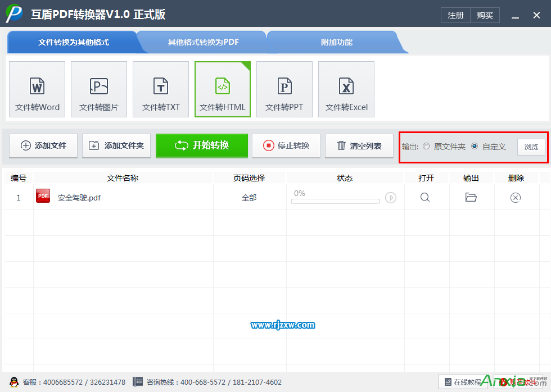Click the 页码选择 column header

pyautogui.click(x=249, y=178)
